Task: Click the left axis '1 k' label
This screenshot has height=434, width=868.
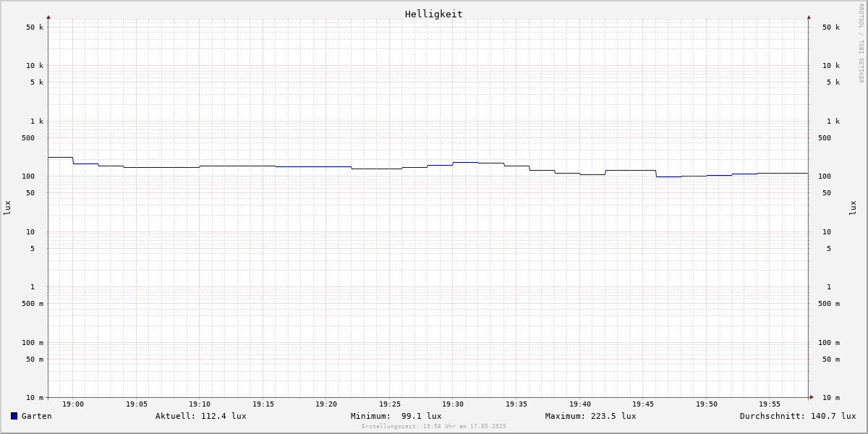Action: (37, 122)
